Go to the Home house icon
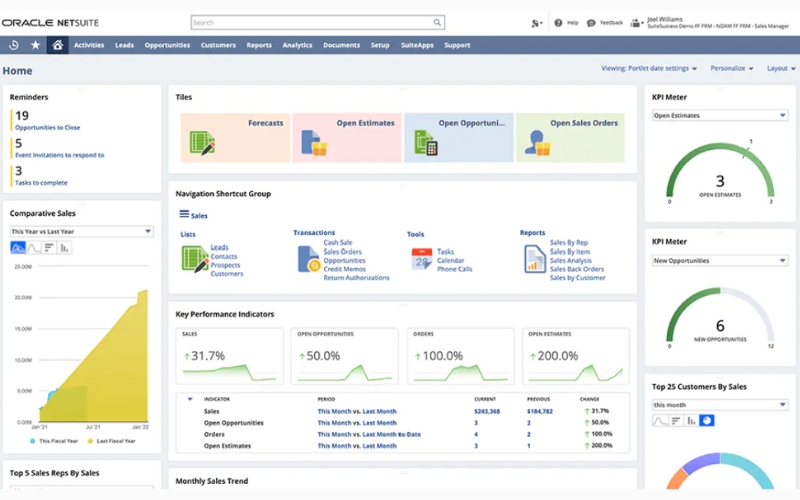 58,45
